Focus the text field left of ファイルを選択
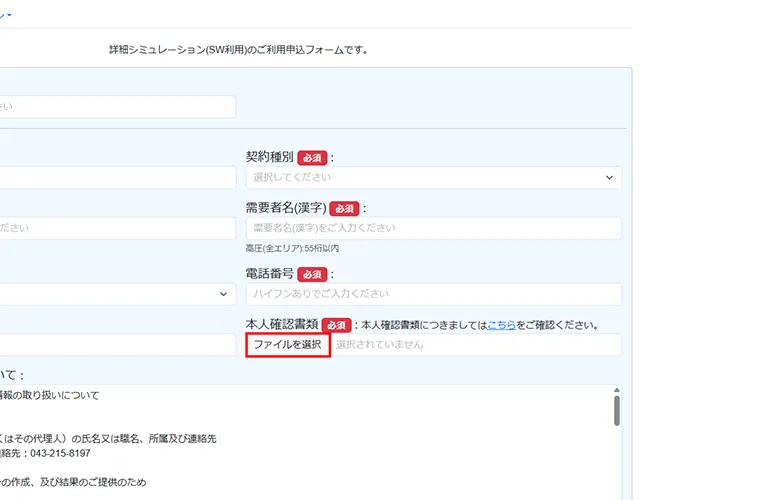Screen dimensions: 770x500 click(x=115, y=345)
